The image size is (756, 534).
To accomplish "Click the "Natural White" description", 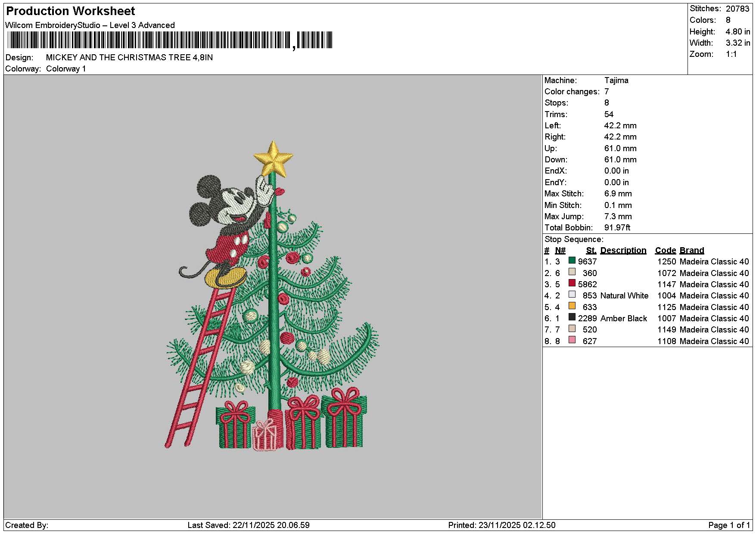I will (624, 296).
